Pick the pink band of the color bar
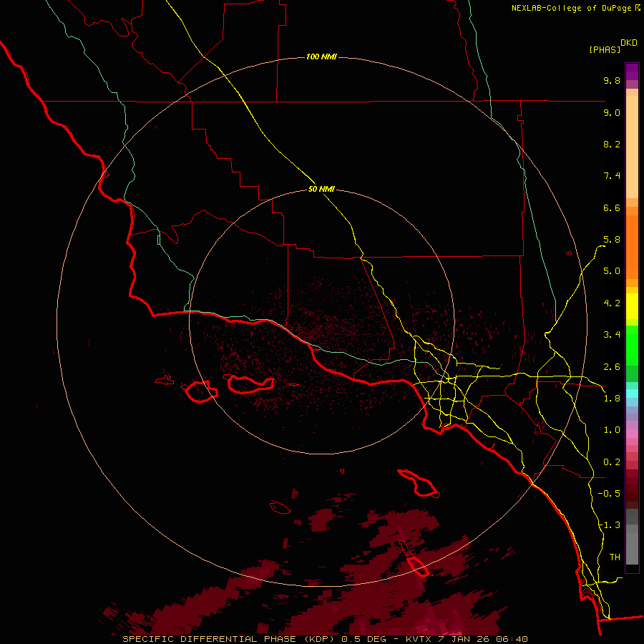 [x=632, y=434]
